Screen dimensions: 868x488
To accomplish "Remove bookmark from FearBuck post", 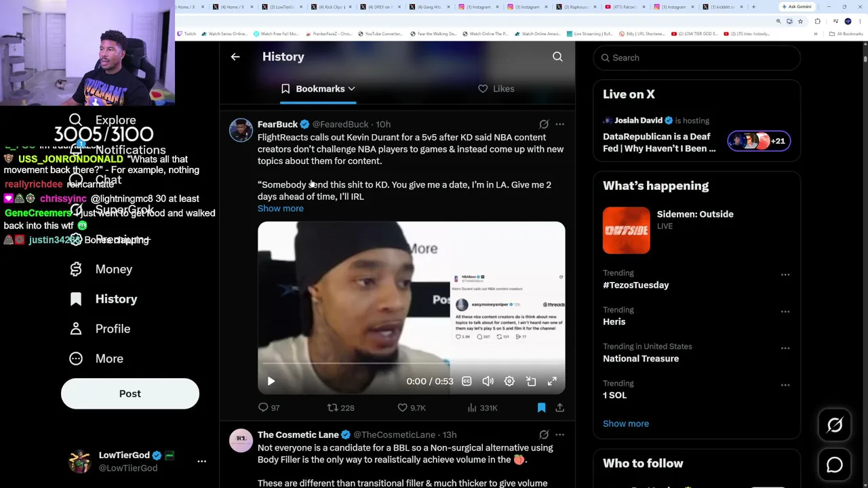I will 541,407.
